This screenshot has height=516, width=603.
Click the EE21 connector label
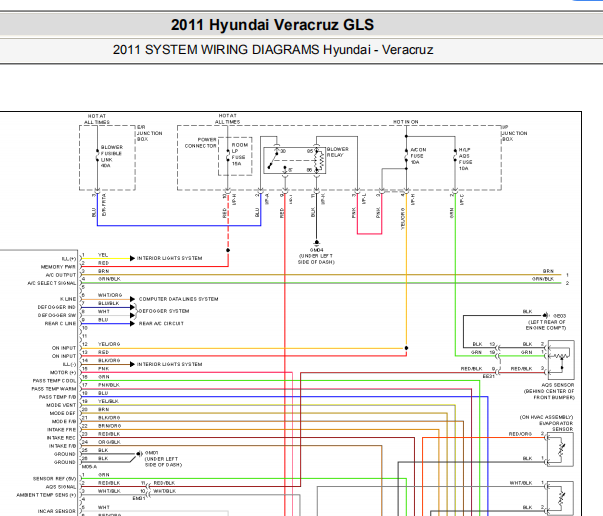coord(488,376)
